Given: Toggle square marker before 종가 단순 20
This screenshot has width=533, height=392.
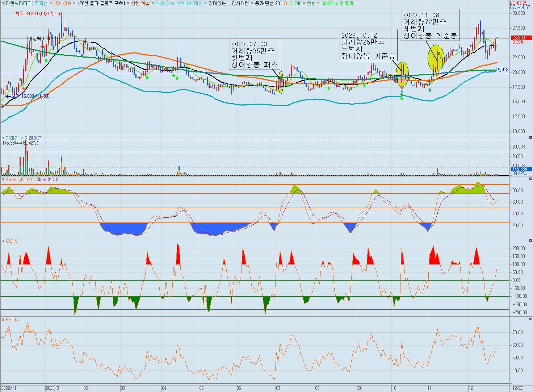Looking at the screenshot, I should pos(252,3).
